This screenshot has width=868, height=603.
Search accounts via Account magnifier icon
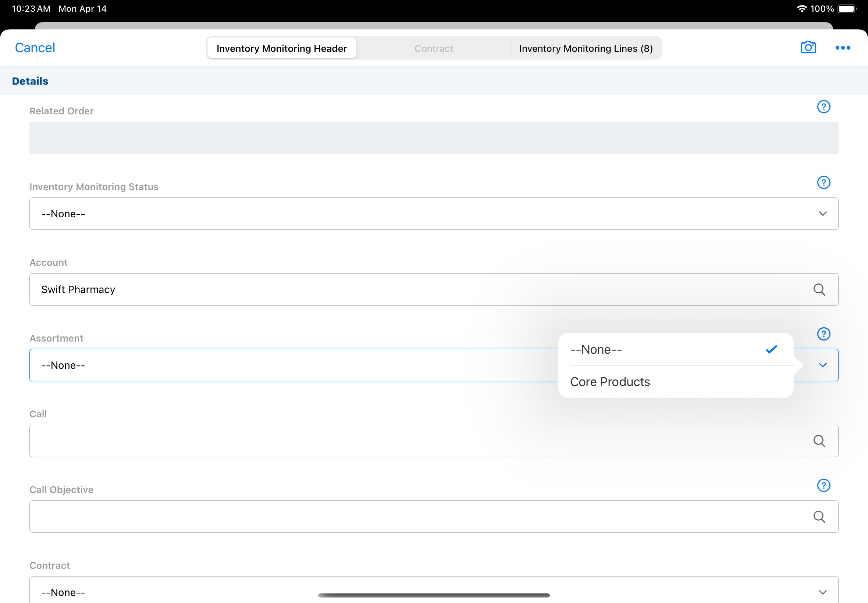[819, 290]
